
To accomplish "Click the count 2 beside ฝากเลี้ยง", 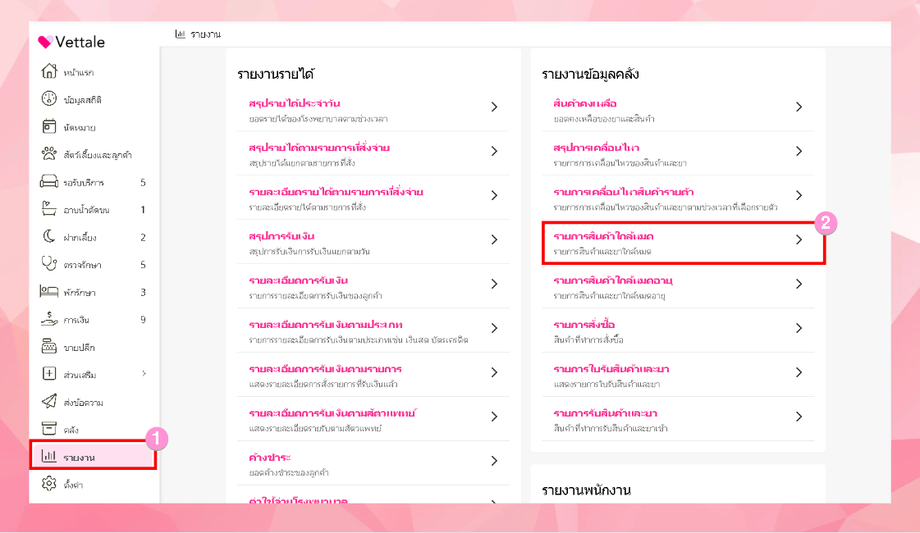I will [x=143, y=237].
